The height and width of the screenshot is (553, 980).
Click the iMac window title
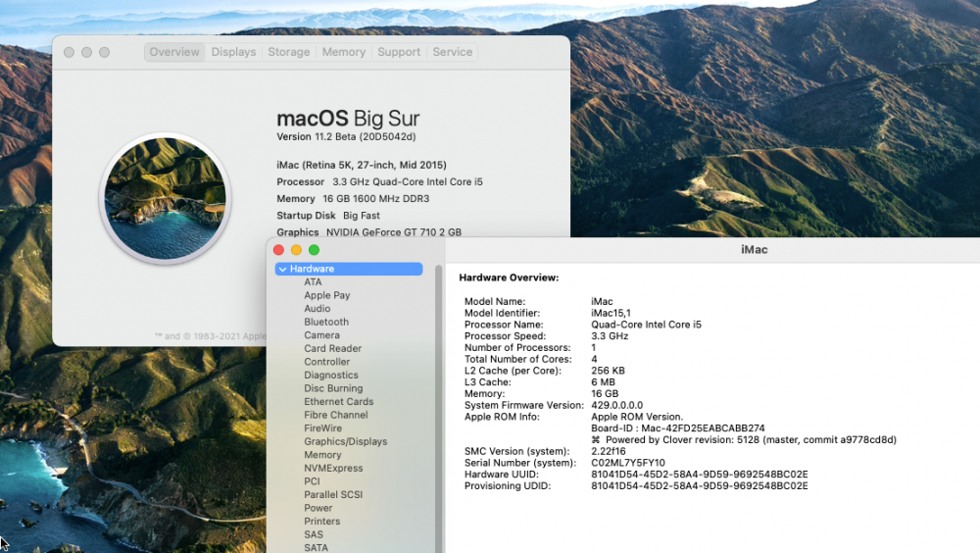755,250
